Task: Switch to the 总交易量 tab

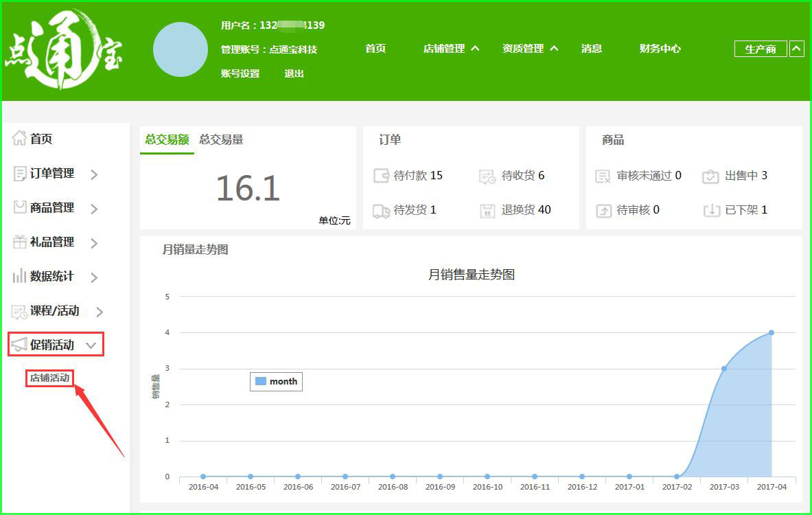Action: click(x=221, y=139)
